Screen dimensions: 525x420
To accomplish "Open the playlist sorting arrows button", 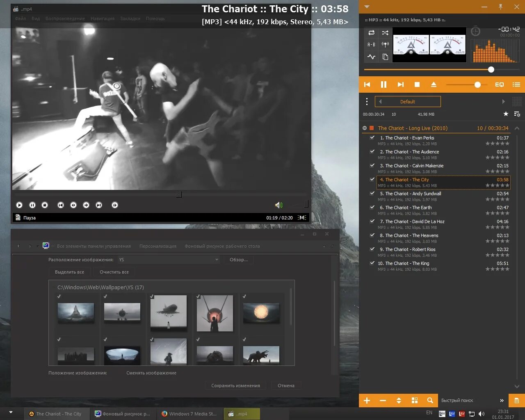I will 399,400.
